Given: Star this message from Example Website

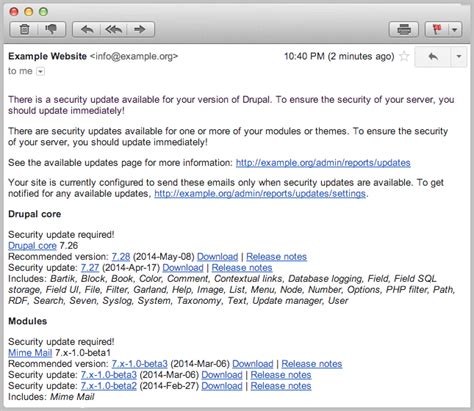Looking at the screenshot, I should coord(404,56).
